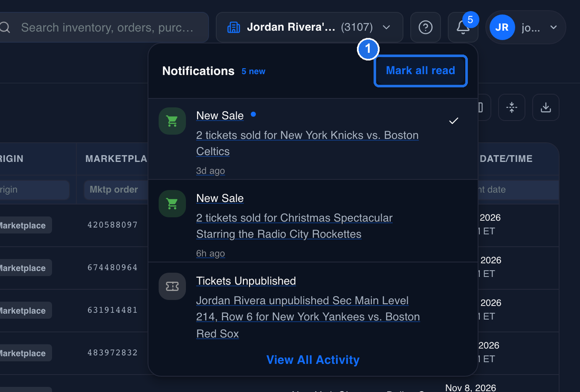Expand the user profile menu chevron

coord(554,27)
